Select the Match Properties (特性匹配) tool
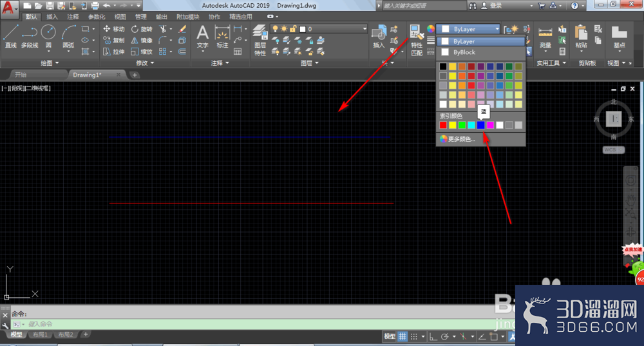Viewport: 644px width, 346px height. tap(417, 40)
